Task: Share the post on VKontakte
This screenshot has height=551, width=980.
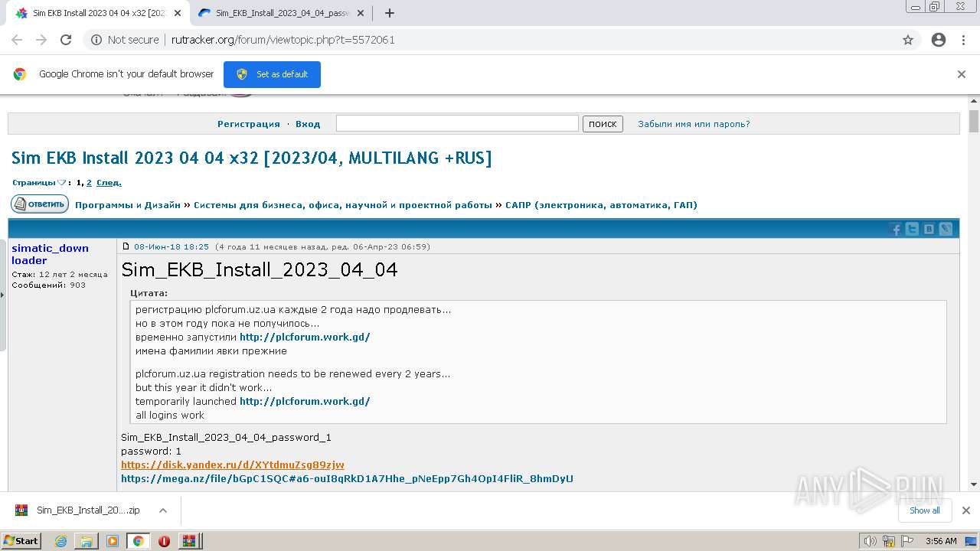Action: [929, 229]
